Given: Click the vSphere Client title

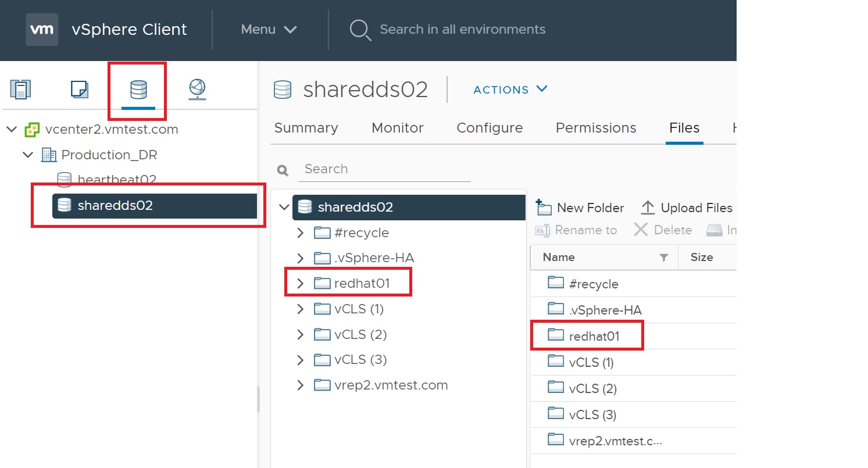Looking at the screenshot, I should point(129,30).
